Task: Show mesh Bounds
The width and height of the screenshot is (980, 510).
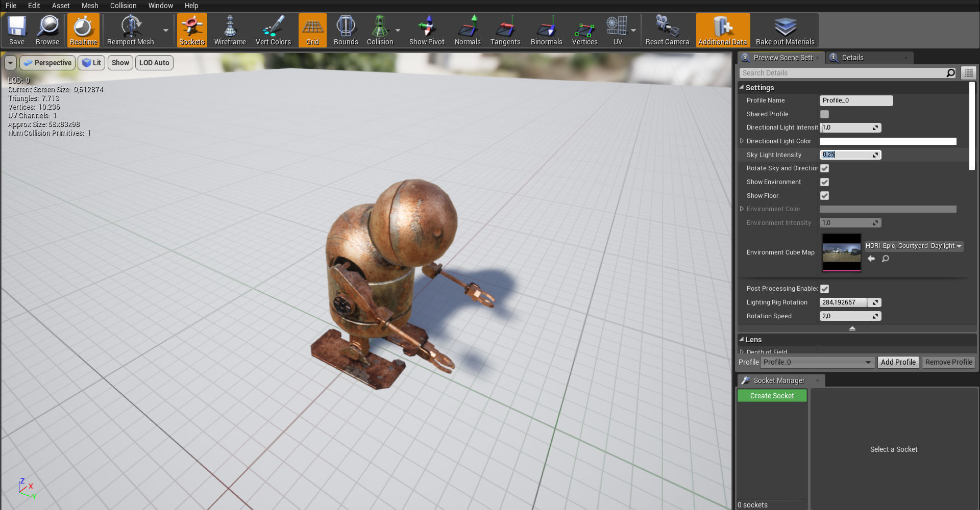Action: pyautogui.click(x=346, y=31)
